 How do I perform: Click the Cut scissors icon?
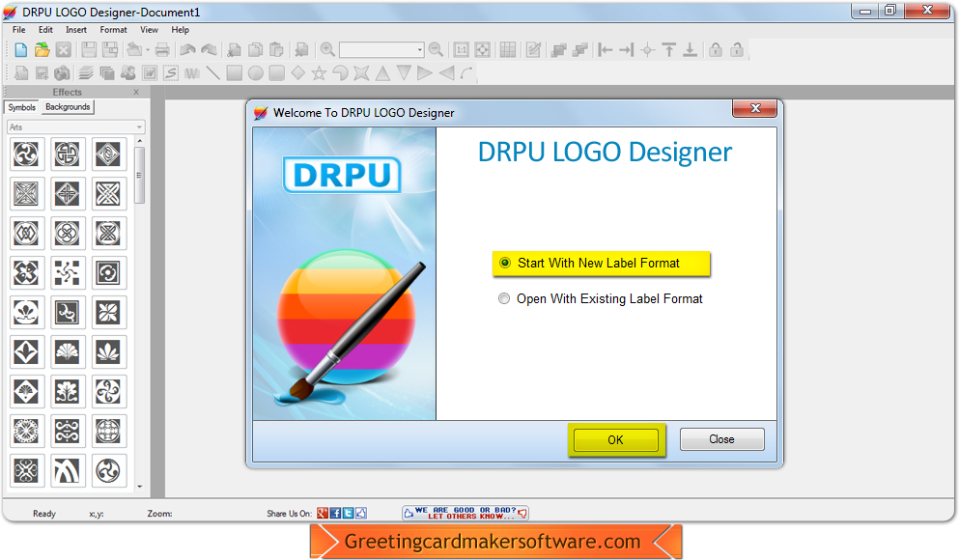click(x=234, y=50)
